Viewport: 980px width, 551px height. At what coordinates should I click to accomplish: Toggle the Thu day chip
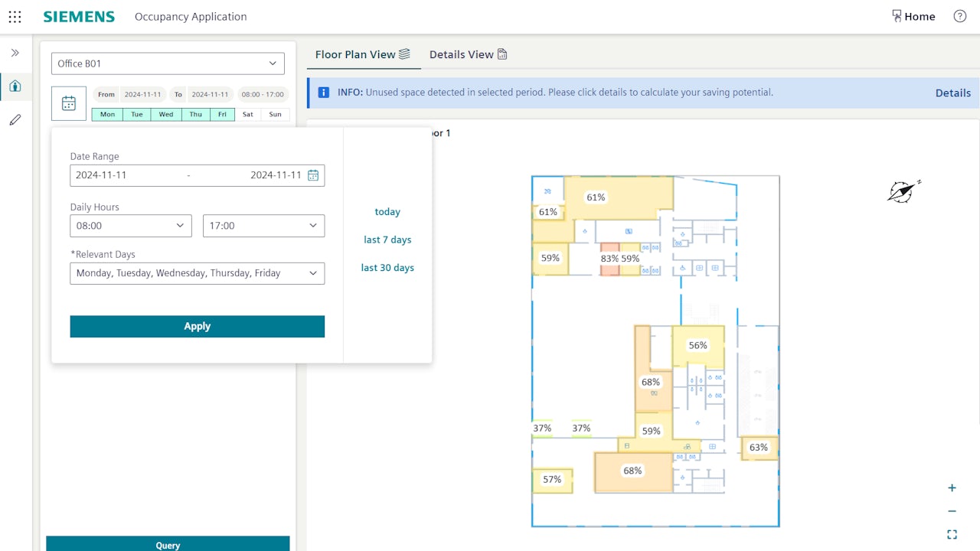coord(196,115)
